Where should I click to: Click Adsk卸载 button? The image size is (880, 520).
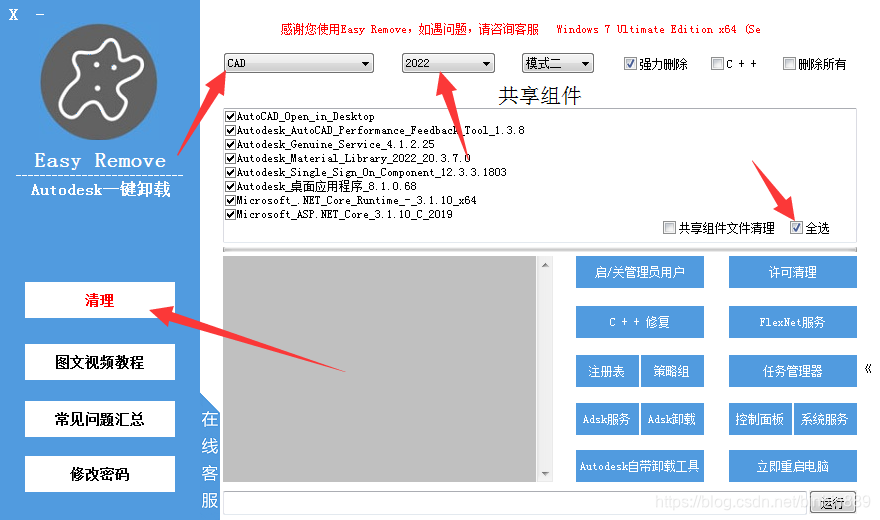point(672,419)
